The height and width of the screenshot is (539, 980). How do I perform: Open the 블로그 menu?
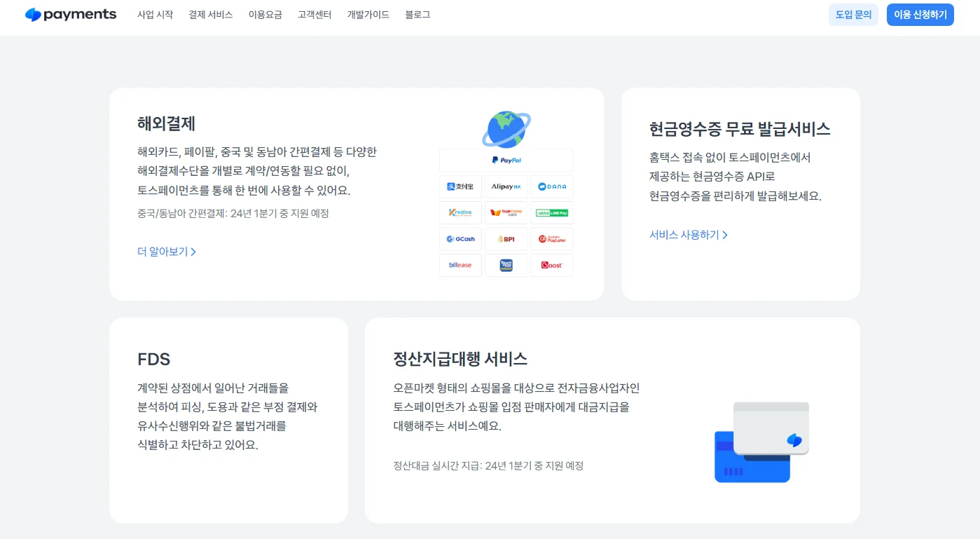tap(417, 15)
